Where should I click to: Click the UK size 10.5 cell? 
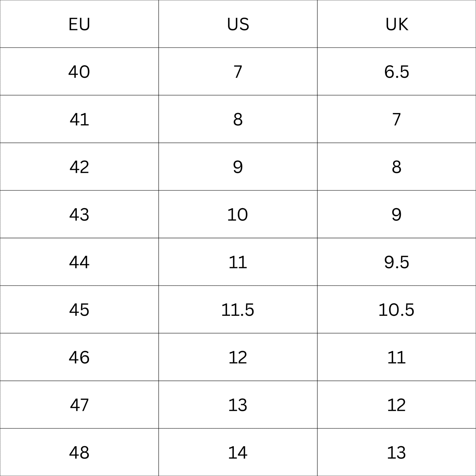pos(397,309)
